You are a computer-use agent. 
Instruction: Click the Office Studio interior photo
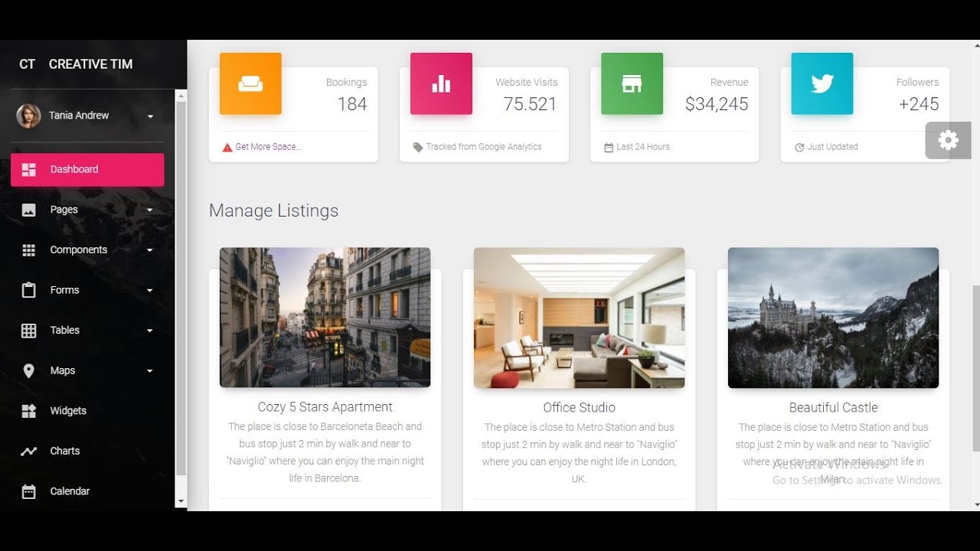pyautogui.click(x=579, y=318)
